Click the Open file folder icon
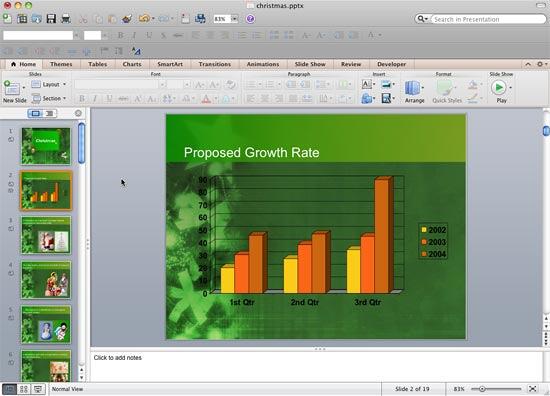550x396 pixels. click(36, 19)
